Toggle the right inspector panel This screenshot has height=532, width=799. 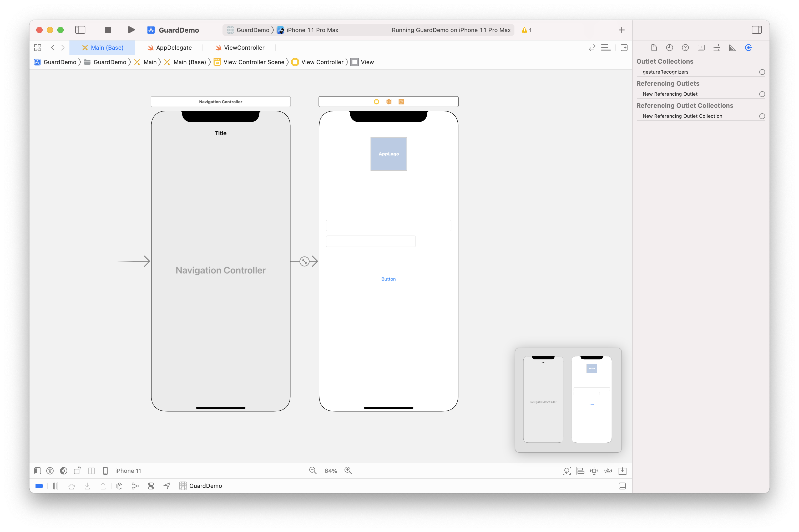click(756, 30)
